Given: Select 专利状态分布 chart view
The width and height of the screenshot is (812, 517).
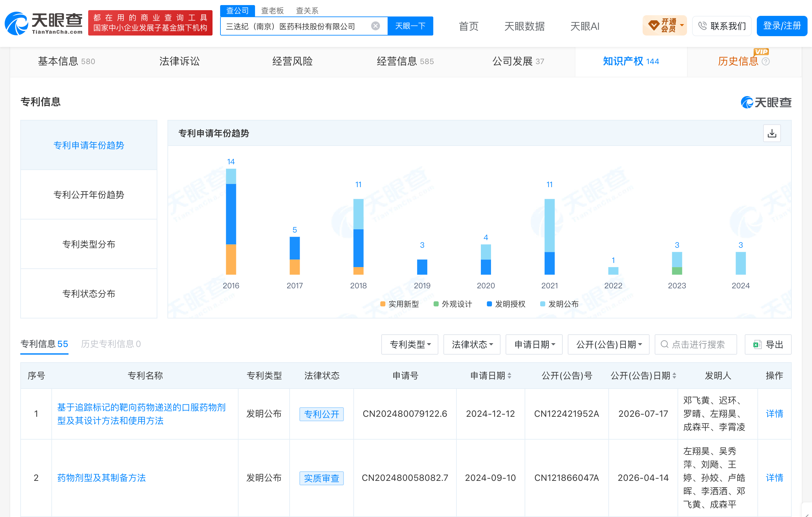Looking at the screenshot, I should pos(89,294).
